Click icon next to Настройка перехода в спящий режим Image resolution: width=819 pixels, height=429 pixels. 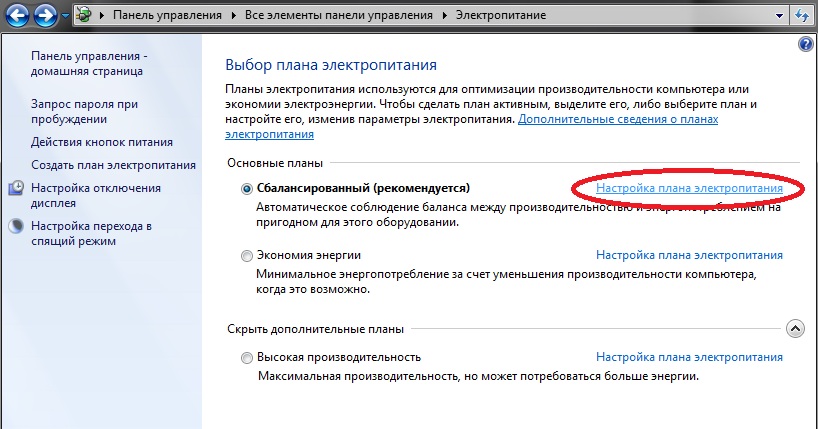tap(17, 226)
